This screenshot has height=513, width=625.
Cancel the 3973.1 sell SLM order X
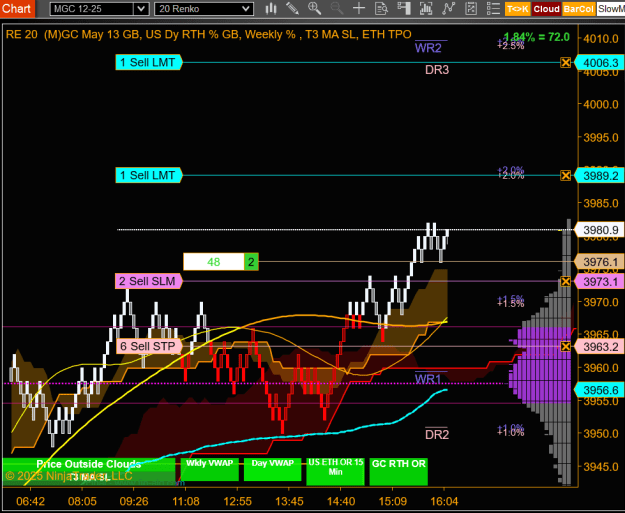pyautogui.click(x=565, y=281)
